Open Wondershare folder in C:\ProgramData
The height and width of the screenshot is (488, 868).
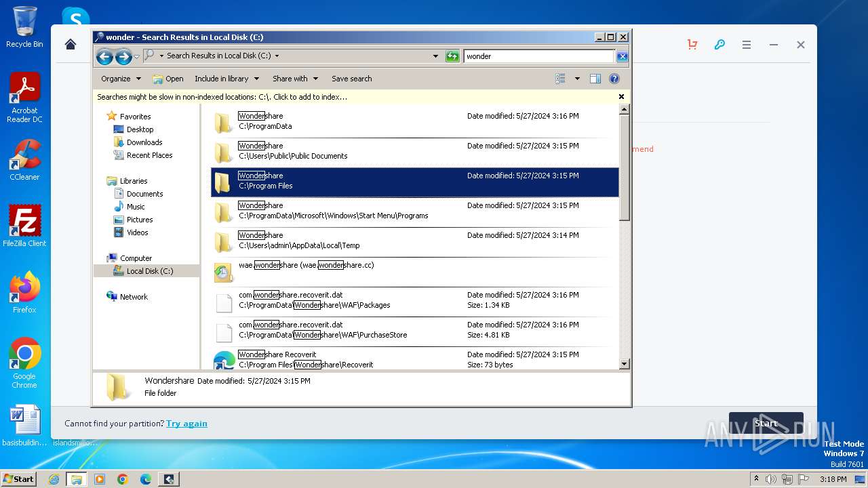click(415, 123)
